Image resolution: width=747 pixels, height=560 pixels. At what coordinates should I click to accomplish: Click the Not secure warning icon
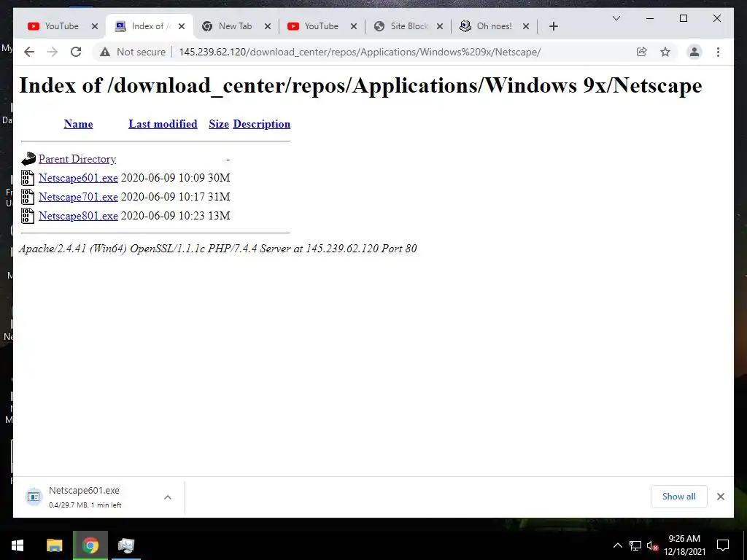105,52
